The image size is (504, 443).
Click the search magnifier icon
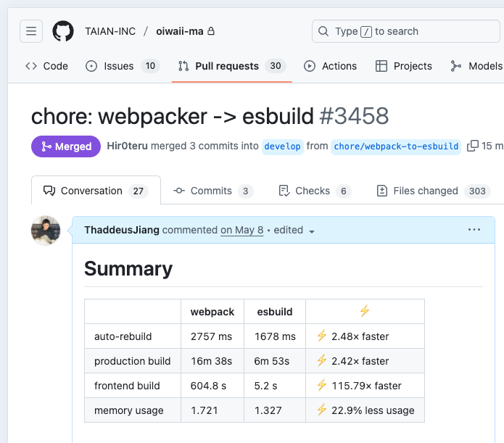[323, 31]
